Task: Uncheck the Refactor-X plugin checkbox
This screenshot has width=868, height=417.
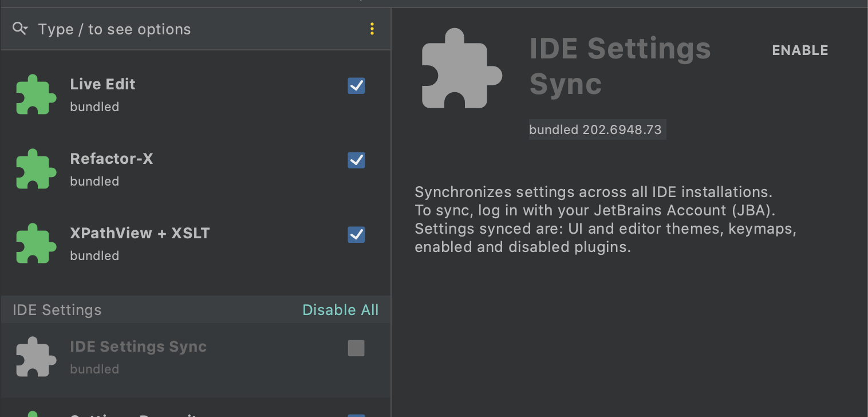Action: 356,160
